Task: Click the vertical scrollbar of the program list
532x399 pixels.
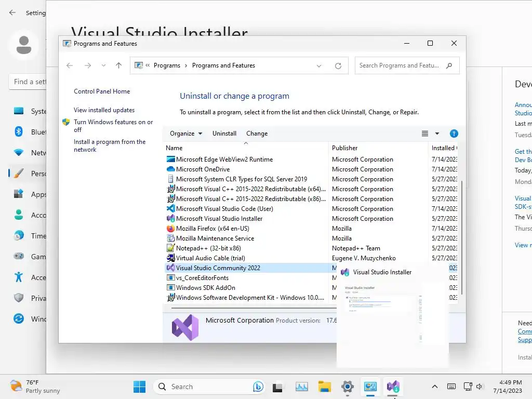Action: click(x=461, y=237)
